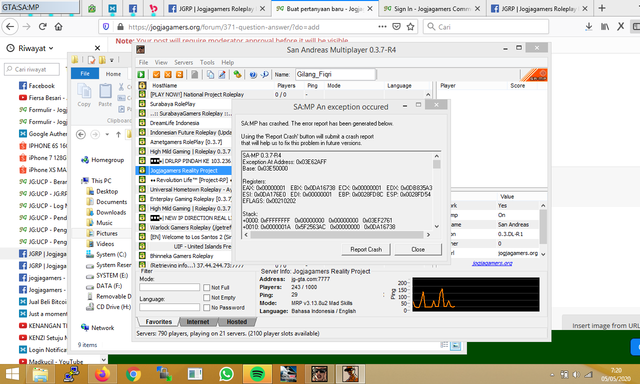The width and height of the screenshot is (640, 384).
Task: Click the crash report scroll down arrow
Action: pos(436,226)
